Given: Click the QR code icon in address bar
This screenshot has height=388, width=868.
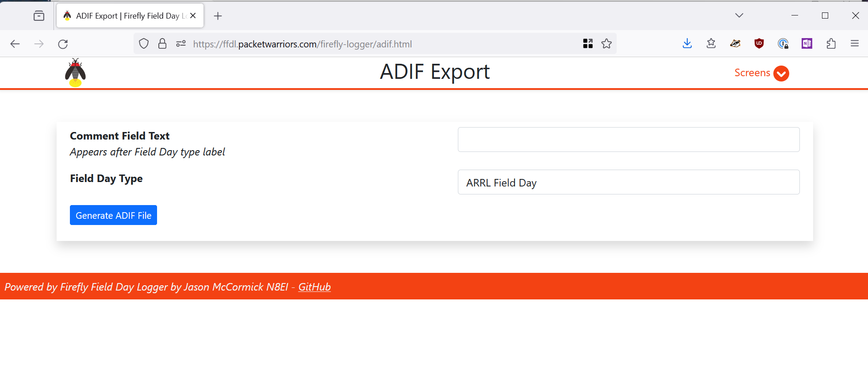Looking at the screenshot, I should (588, 43).
